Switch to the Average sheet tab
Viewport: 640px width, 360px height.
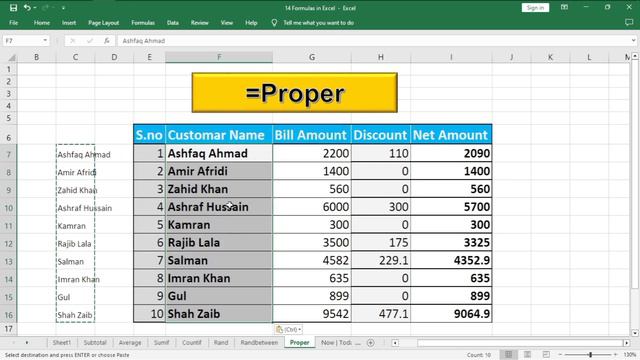coord(130,342)
